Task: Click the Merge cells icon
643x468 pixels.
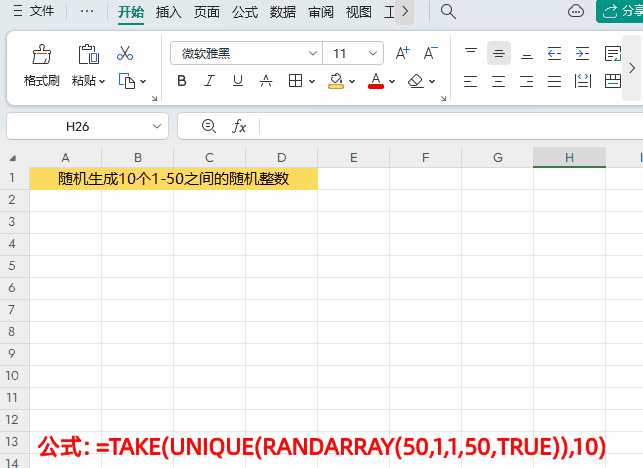Action: (613, 81)
